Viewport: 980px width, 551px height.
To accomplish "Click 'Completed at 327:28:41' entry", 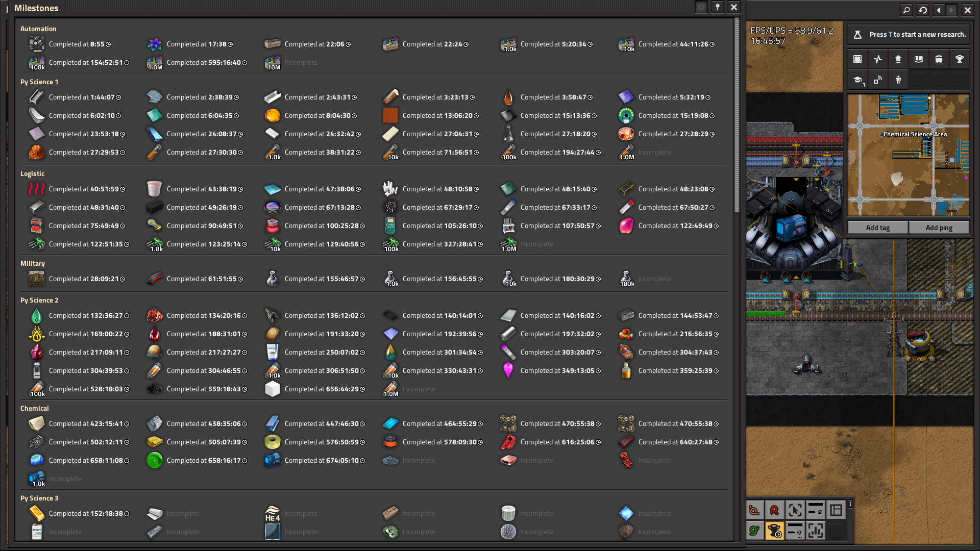I will 443,244.
